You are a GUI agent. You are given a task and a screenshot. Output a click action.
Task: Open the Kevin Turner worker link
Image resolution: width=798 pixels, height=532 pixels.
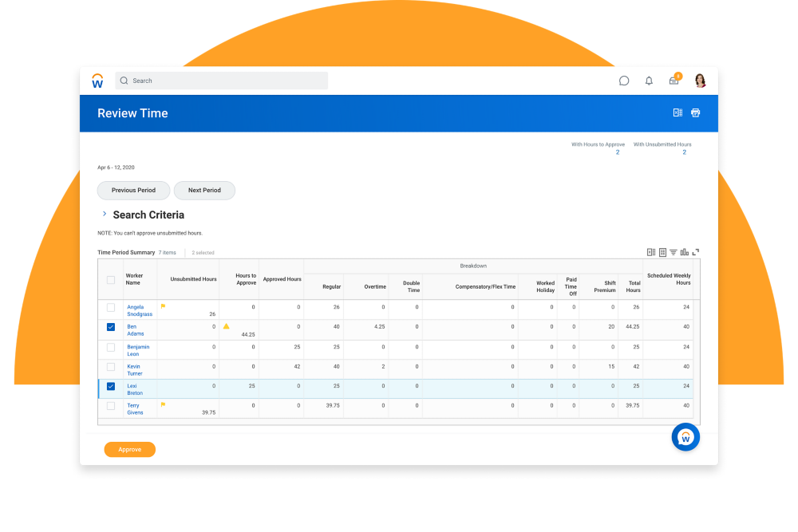tap(134, 370)
